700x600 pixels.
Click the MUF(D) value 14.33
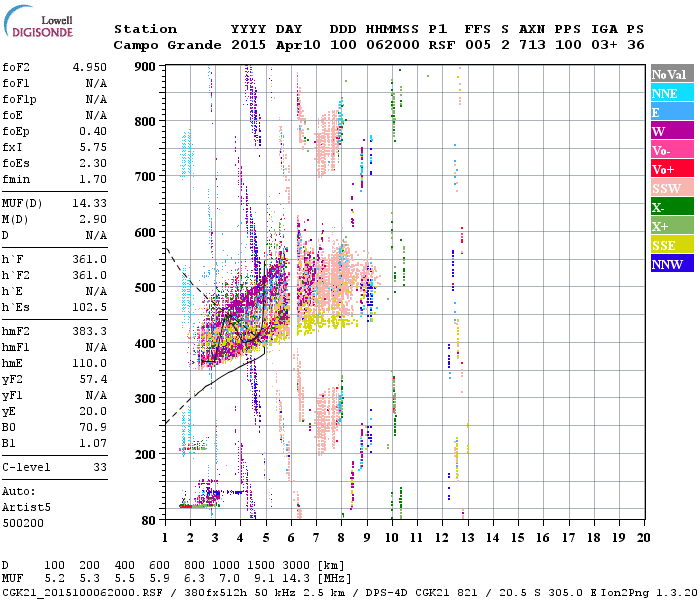(x=90, y=203)
